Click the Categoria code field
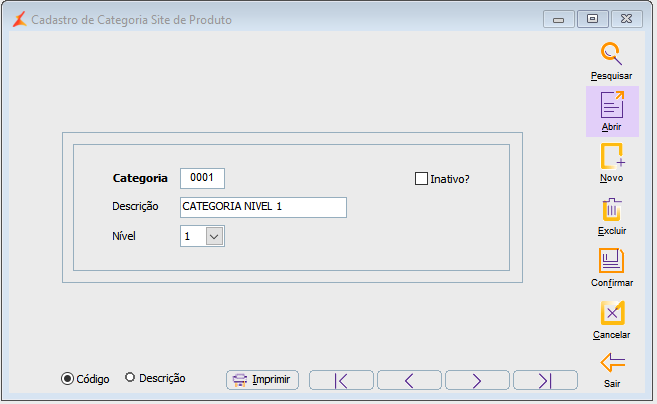The height and width of the screenshot is (404, 657). (202, 178)
